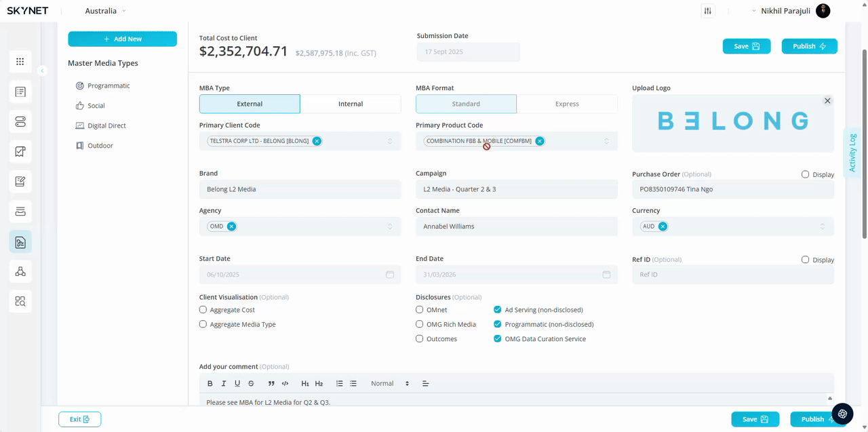The image size is (868, 432).
Task: Open the toggle switches sidebar icon
Action: tap(20, 122)
